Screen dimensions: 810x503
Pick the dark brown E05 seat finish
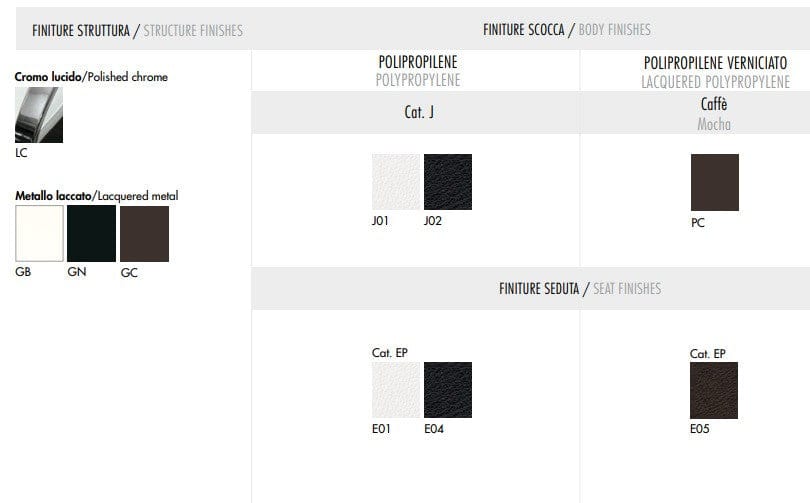[x=714, y=390]
